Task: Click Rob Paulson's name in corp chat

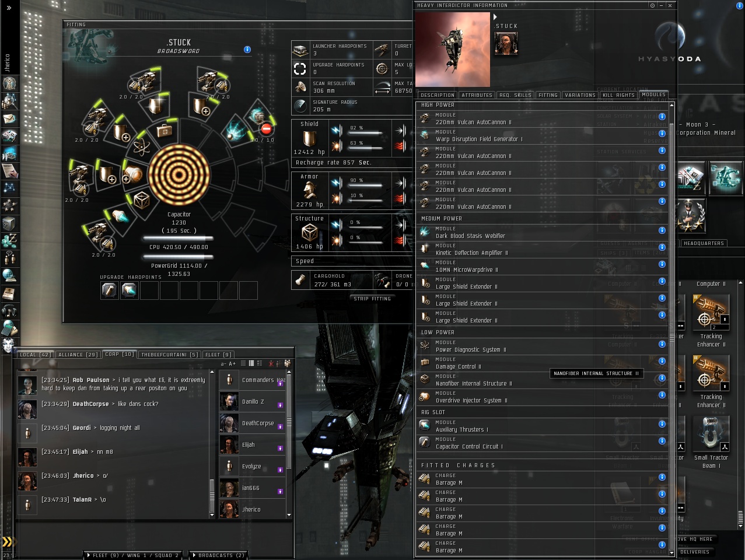Action: point(91,380)
